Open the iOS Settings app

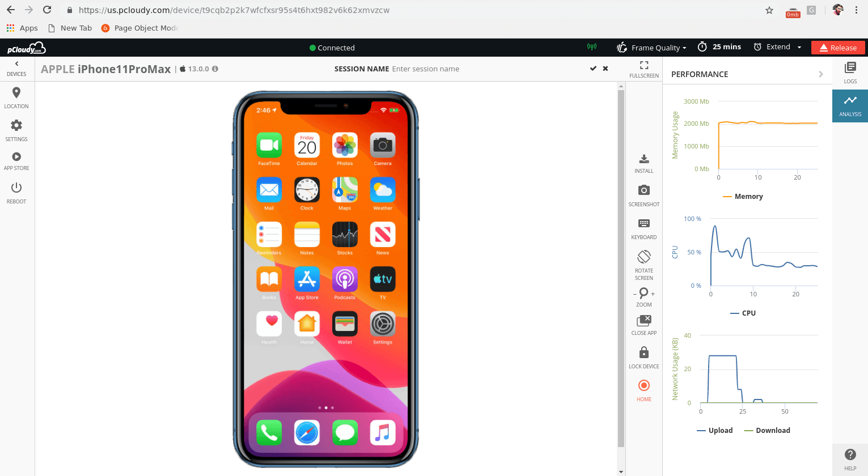click(383, 324)
